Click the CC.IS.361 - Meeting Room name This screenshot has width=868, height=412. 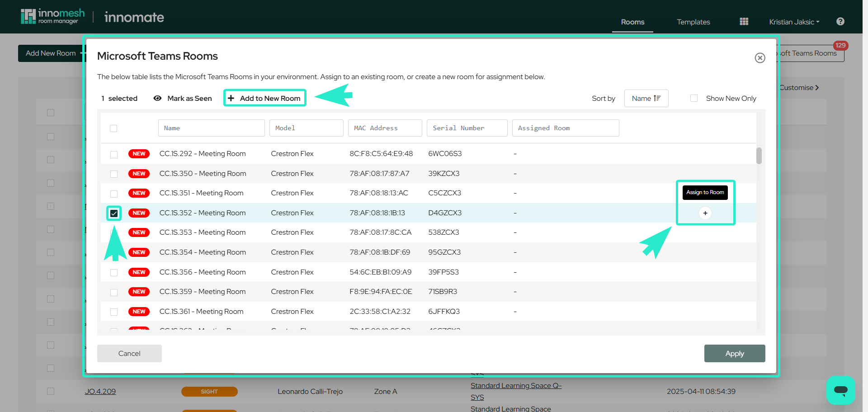[201, 312]
